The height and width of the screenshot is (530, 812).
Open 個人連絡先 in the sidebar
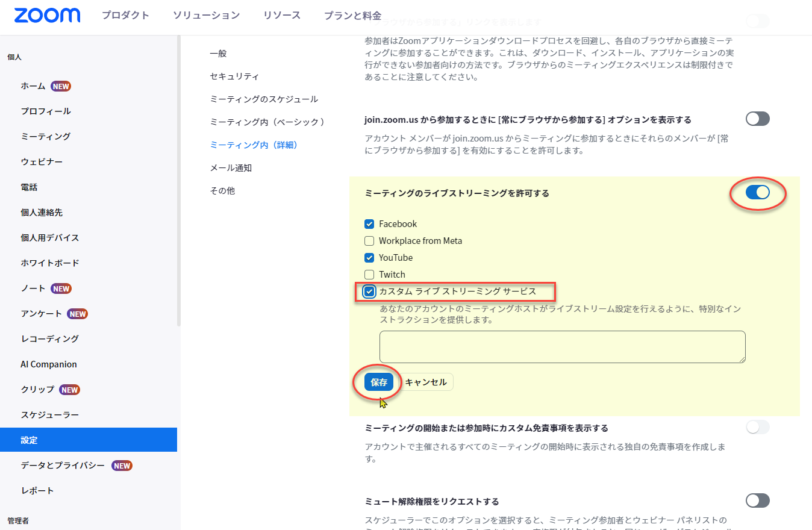pyautogui.click(x=42, y=213)
